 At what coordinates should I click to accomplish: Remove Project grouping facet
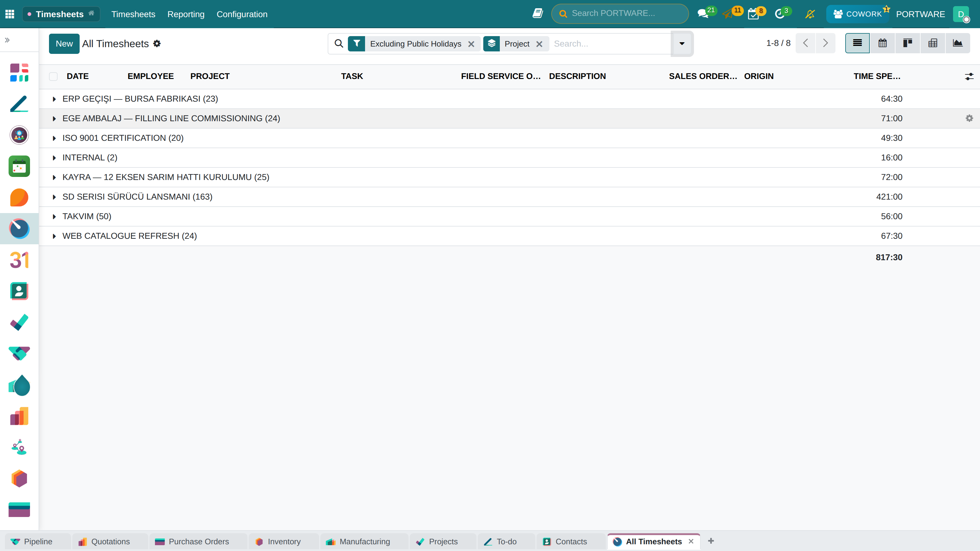pos(539,44)
